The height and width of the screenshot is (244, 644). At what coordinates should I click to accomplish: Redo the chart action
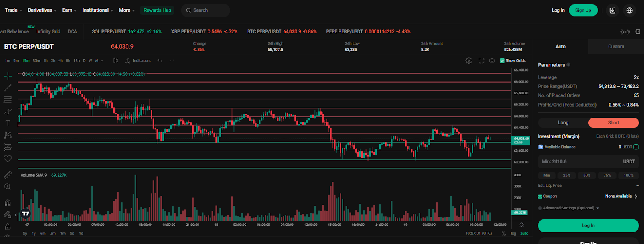click(172, 61)
